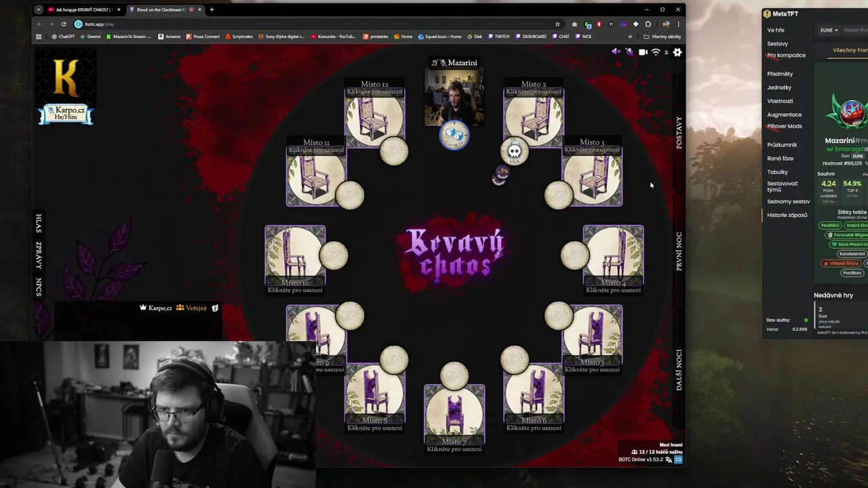Screen dimensions: 868x488
Task: Open the apps grid in the bookmarks bar
Action: pyautogui.click(x=39, y=37)
